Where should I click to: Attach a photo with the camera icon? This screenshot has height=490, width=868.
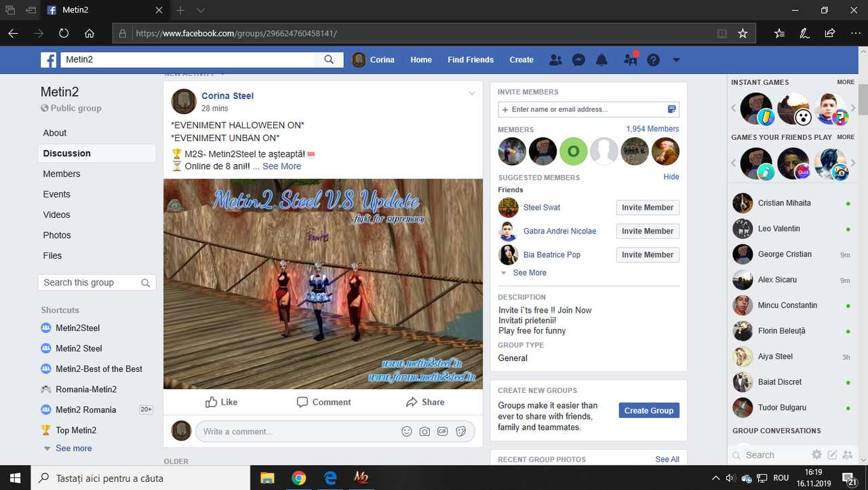tap(425, 431)
